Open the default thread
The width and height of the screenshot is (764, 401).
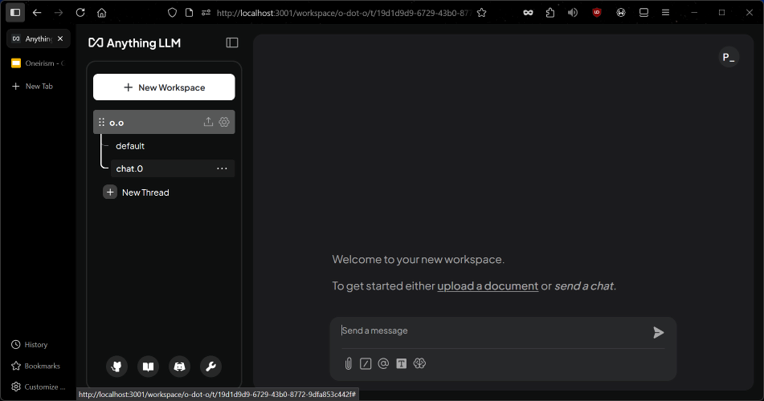pos(130,146)
